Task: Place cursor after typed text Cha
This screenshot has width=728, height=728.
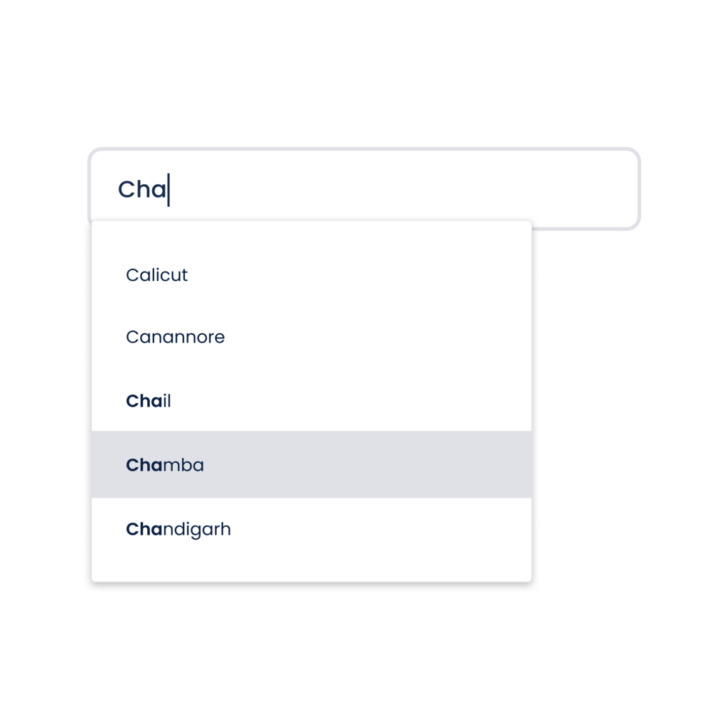Action: [168, 189]
